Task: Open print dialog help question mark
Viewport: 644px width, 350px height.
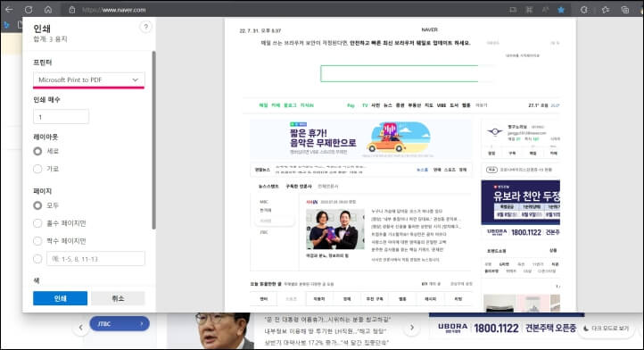Action: (145, 27)
